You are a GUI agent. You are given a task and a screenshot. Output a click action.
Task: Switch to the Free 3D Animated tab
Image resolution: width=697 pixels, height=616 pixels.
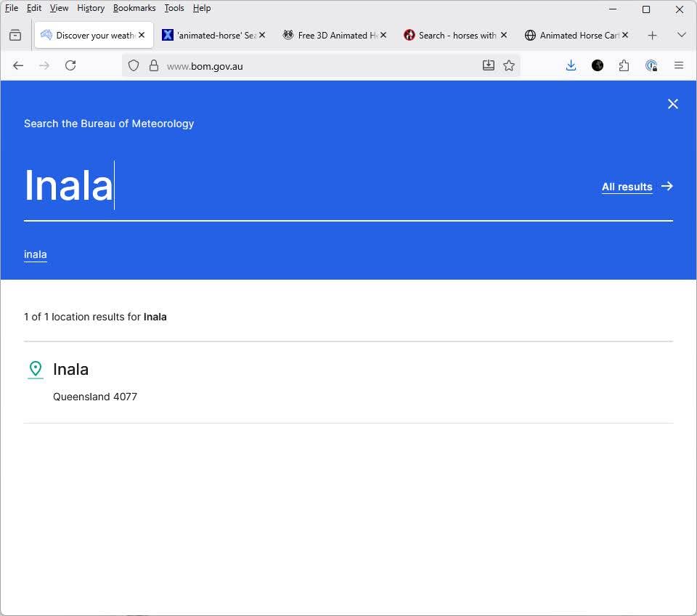point(333,35)
